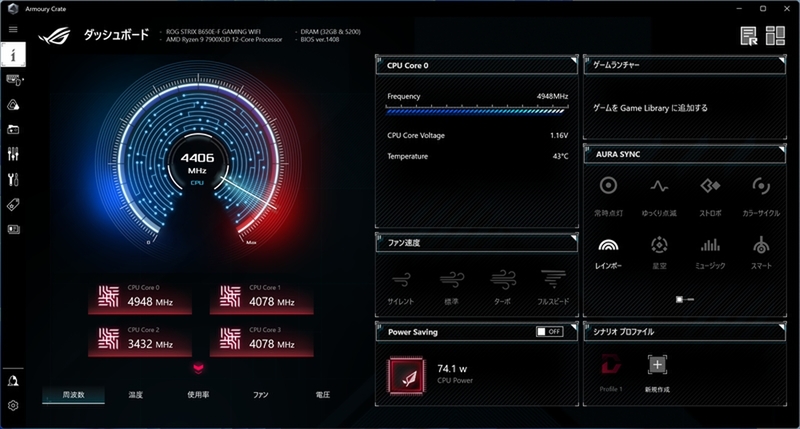Click 'ゲームを Game Library に追加する' link

[x=650, y=108]
